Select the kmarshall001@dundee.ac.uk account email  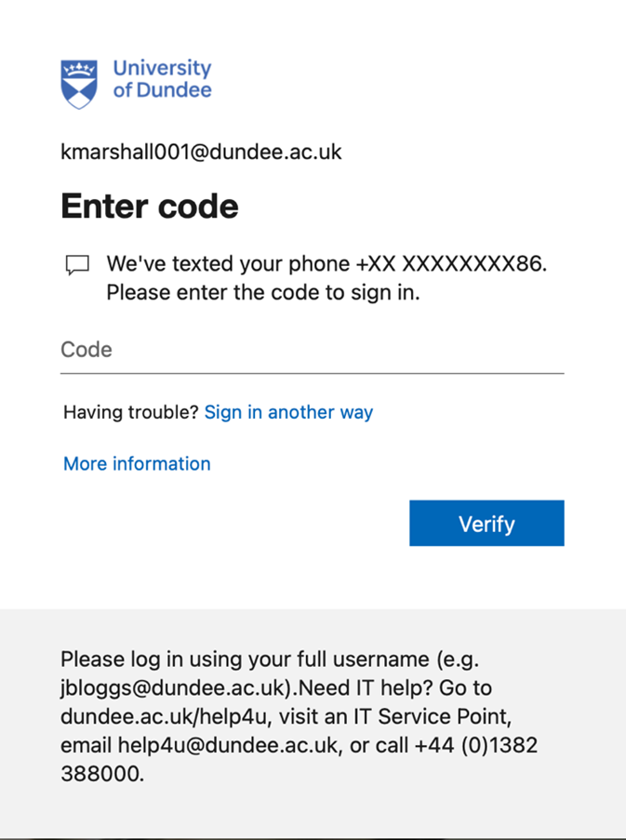tap(201, 152)
